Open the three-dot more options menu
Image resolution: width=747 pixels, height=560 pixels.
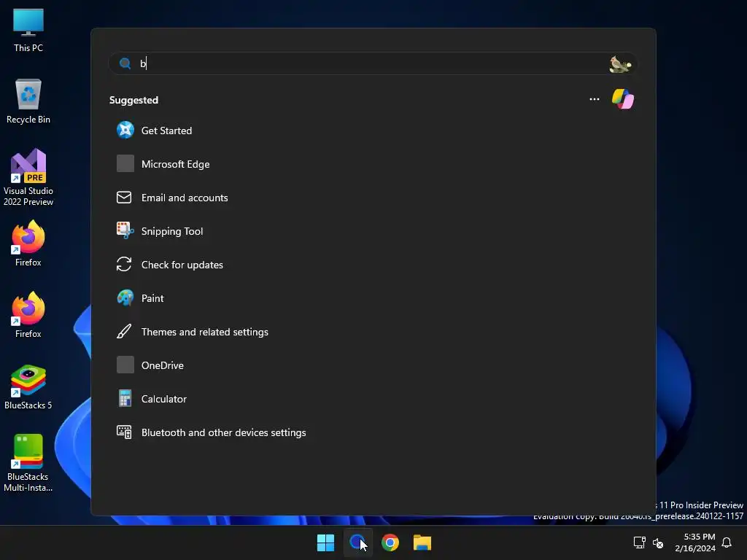coord(594,99)
